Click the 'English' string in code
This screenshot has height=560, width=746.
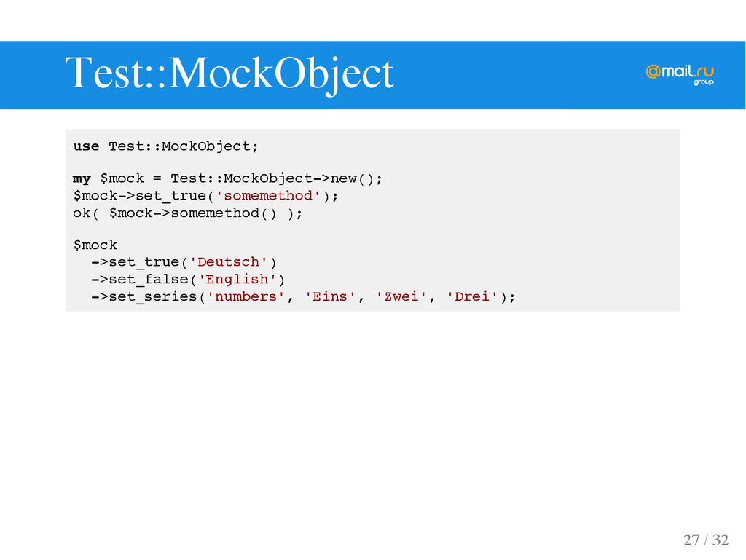237,279
